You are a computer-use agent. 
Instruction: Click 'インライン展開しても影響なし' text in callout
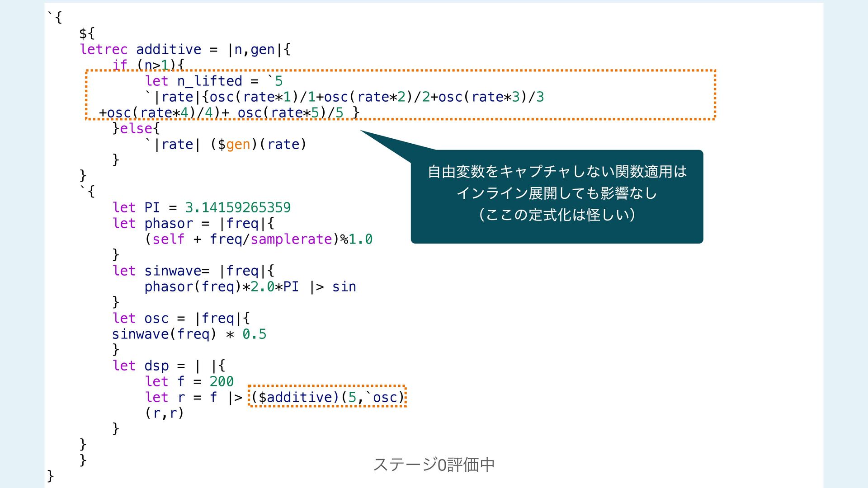pyautogui.click(x=557, y=193)
